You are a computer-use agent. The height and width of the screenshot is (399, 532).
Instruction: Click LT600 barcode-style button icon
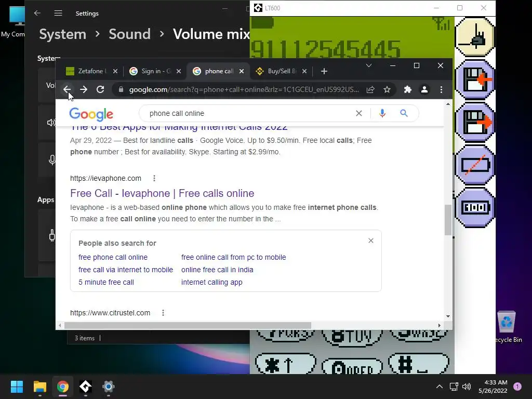[x=475, y=207]
